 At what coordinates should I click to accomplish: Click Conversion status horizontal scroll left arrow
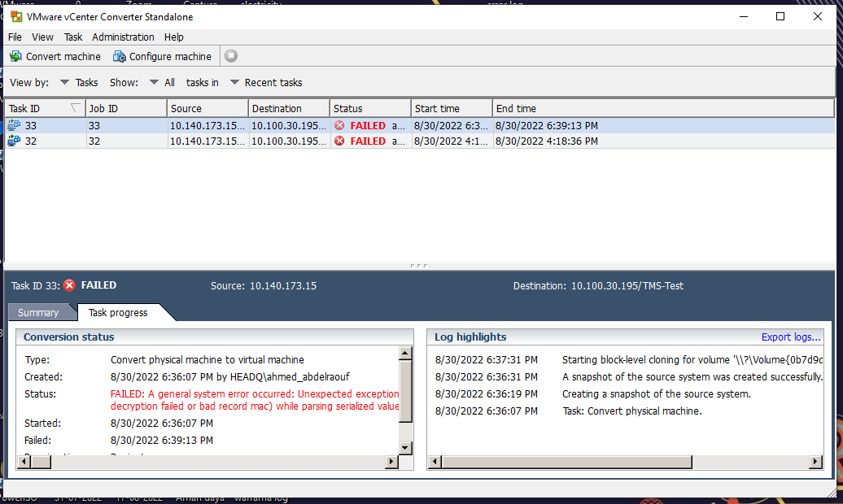pyautogui.click(x=24, y=461)
